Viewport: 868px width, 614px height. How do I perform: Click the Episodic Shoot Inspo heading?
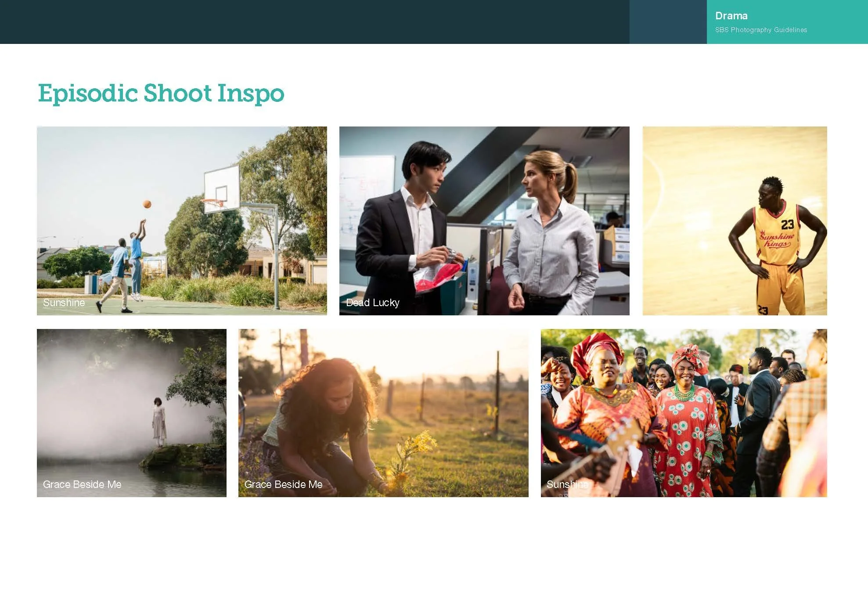coord(161,93)
